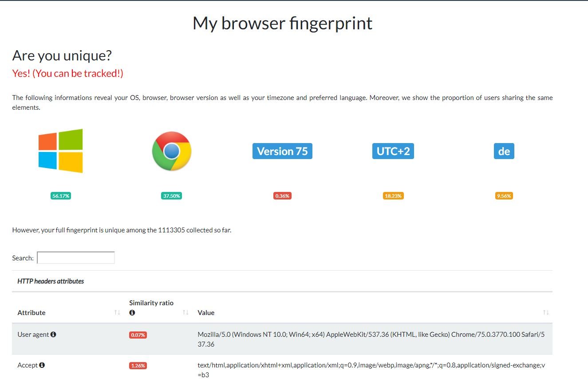This screenshot has height=379, width=588.
Task: Click the red 0.36% version badge
Action: pyautogui.click(x=282, y=196)
